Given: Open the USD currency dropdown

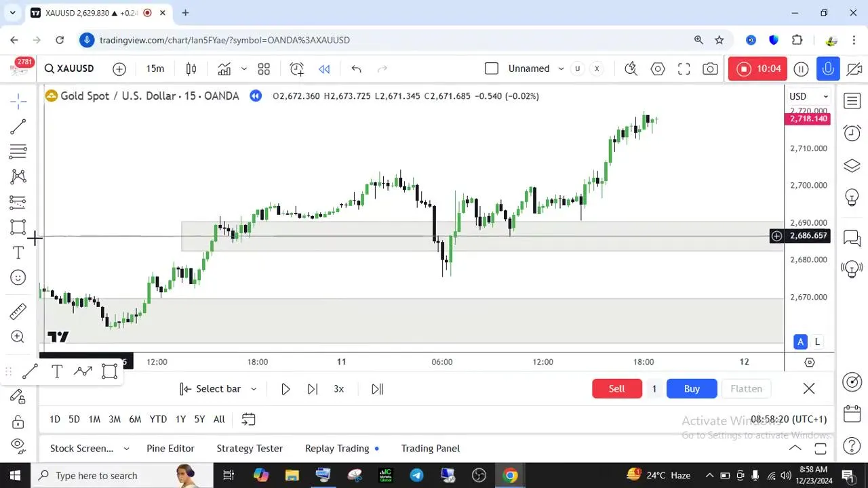Looking at the screenshot, I should click(808, 96).
